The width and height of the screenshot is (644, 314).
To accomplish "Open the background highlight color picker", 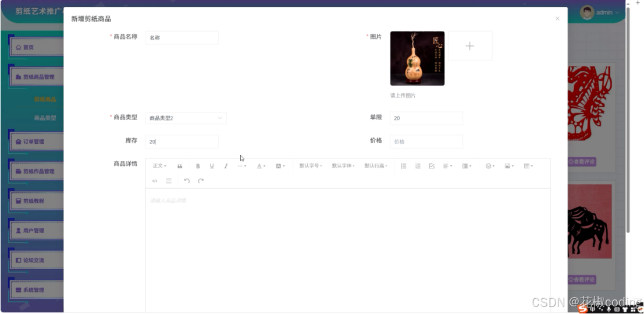I will point(280,166).
